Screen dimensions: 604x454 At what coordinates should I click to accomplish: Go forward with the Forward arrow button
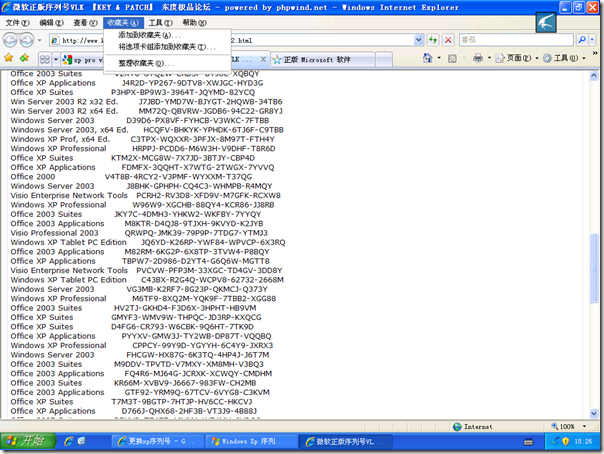pyautogui.click(x=26, y=40)
